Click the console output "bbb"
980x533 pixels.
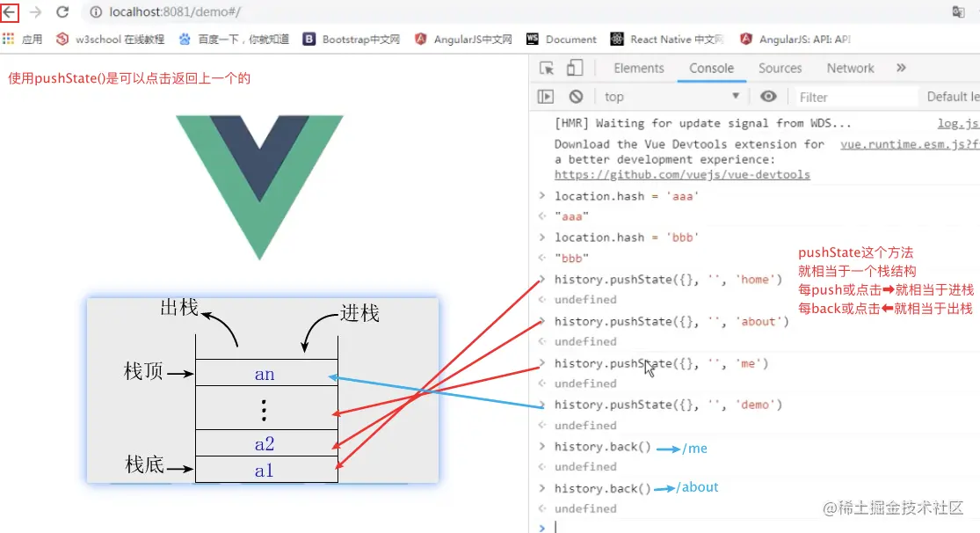coord(571,258)
